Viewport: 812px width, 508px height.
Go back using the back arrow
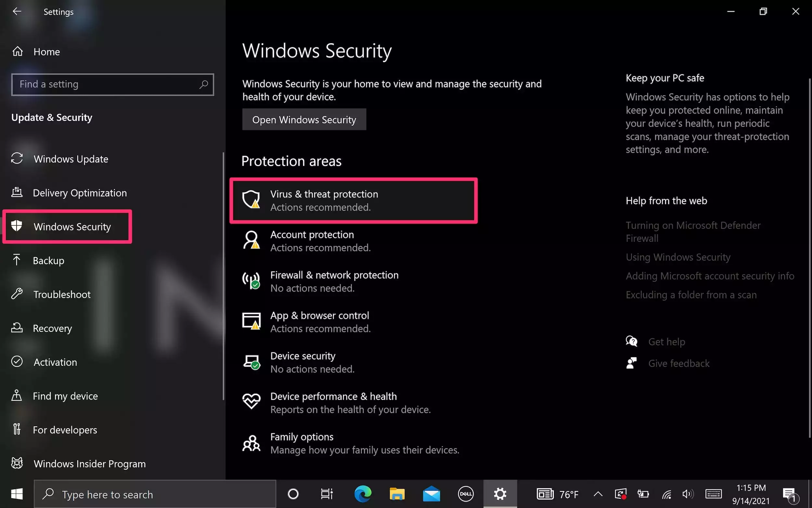tap(17, 11)
